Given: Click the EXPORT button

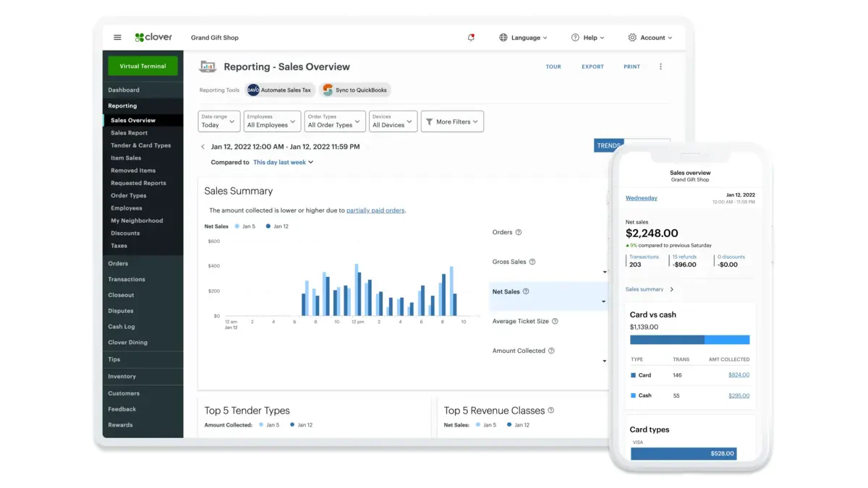Looking at the screenshot, I should [592, 67].
